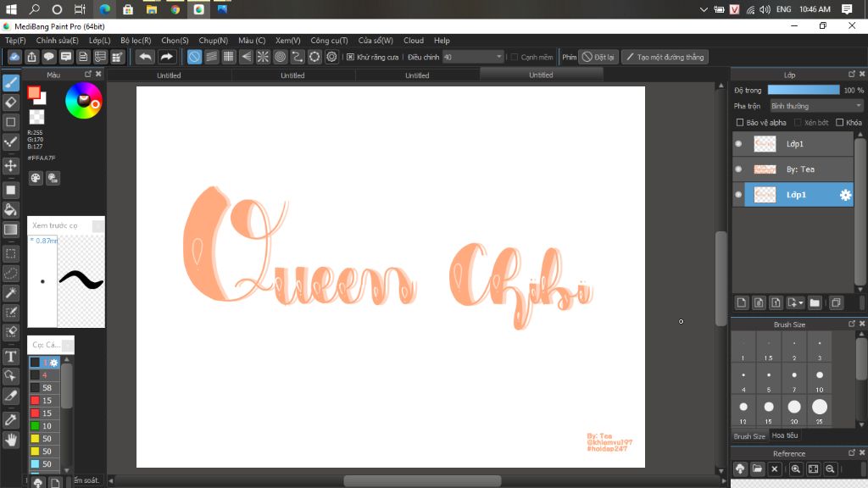Select the Eyedropper tool
Image resolution: width=868 pixels, height=488 pixels.
[10, 420]
